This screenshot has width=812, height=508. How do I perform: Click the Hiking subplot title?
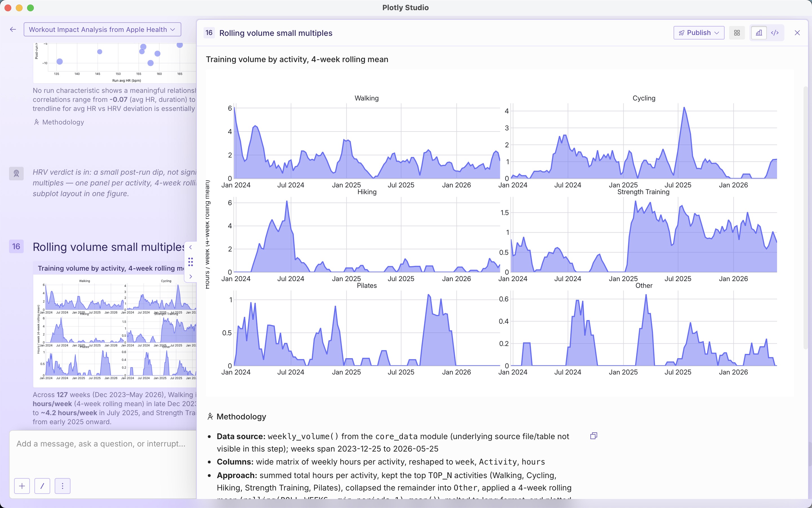(x=367, y=192)
